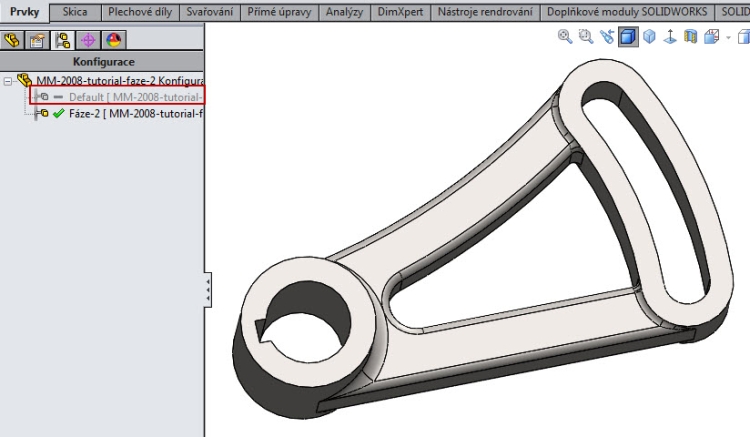Click the Previous View icon
Screen dimensions: 750x437
607,37
